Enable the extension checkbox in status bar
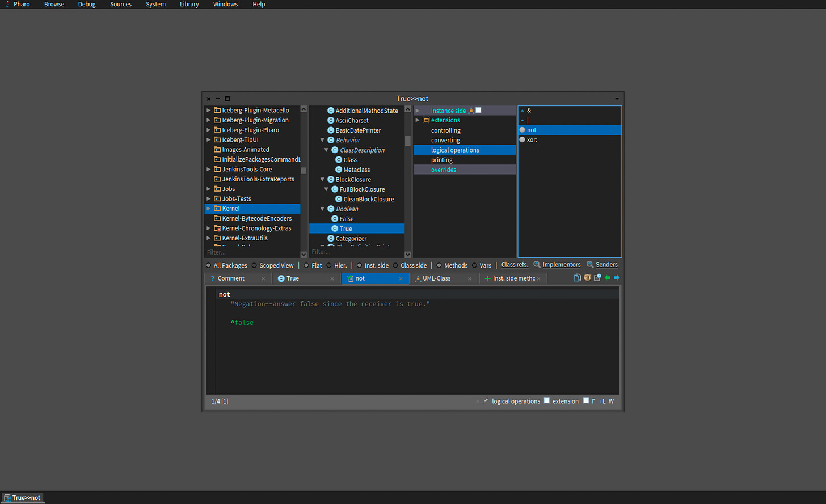This screenshot has height=504, width=826. coord(547,401)
